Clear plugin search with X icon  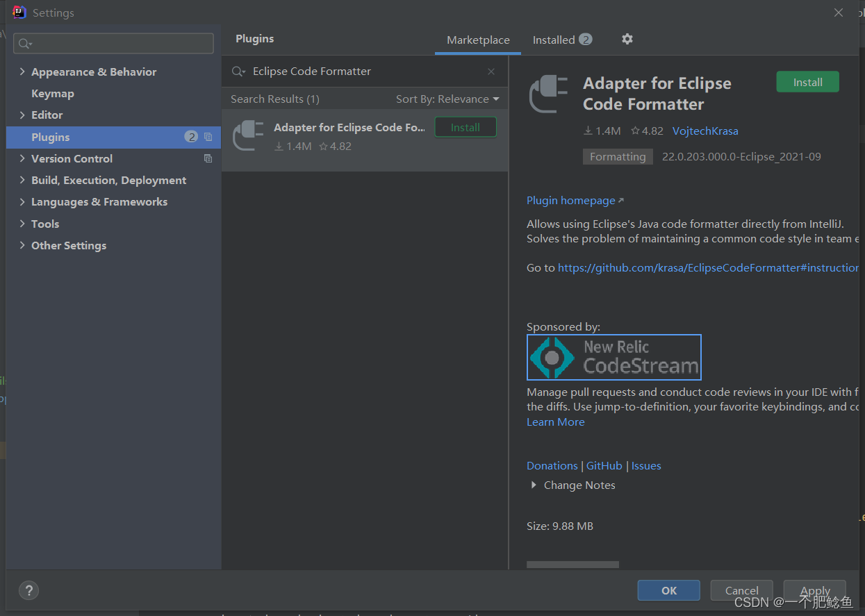(x=491, y=72)
